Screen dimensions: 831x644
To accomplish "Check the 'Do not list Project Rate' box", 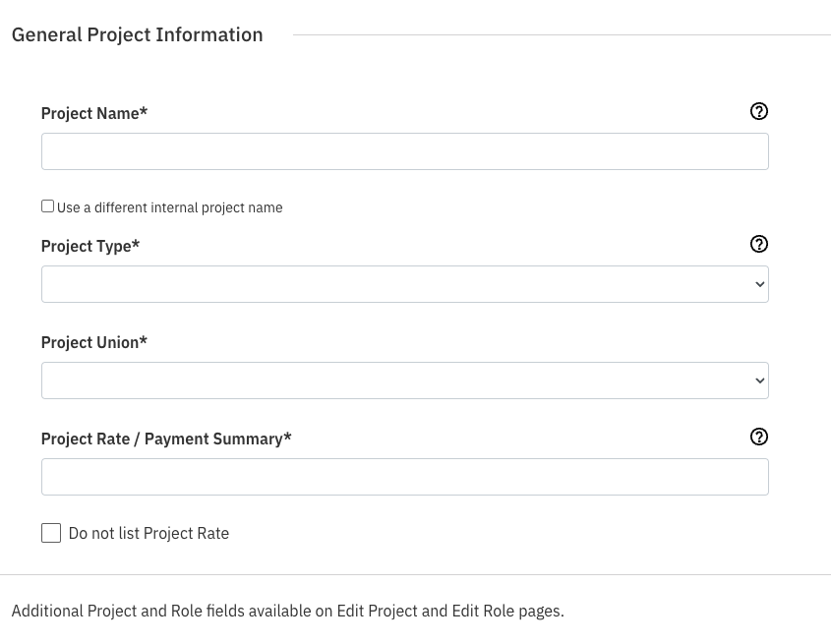I will pos(51,533).
